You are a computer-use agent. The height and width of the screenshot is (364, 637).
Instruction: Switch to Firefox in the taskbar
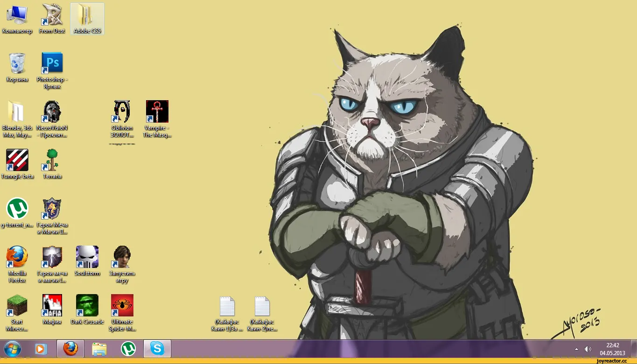70,349
